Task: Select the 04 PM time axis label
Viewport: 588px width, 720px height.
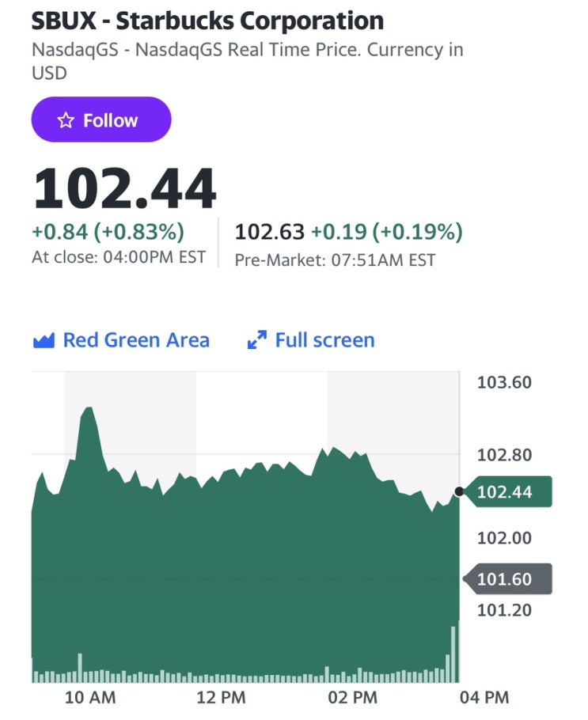Action: coord(484,698)
